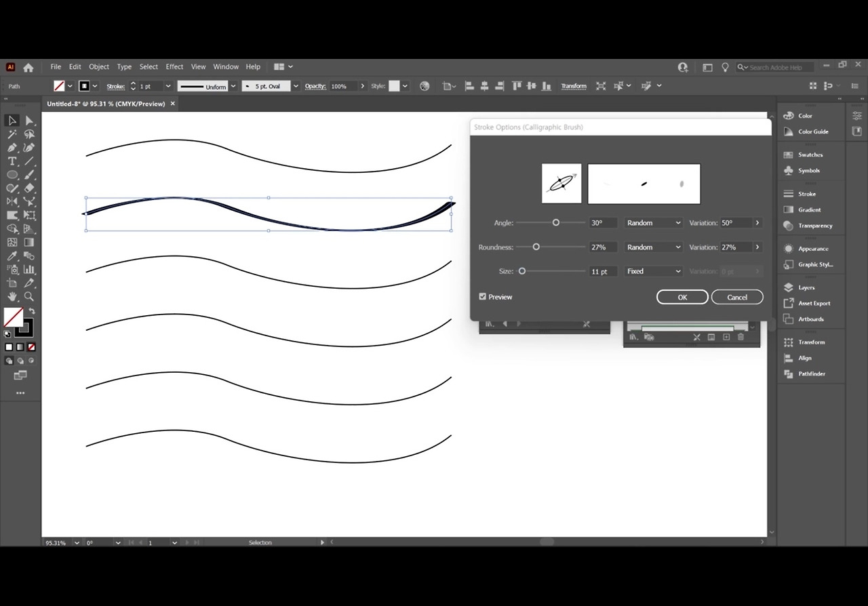
Task: Open the Pathfinder panel
Action: click(811, 374)
